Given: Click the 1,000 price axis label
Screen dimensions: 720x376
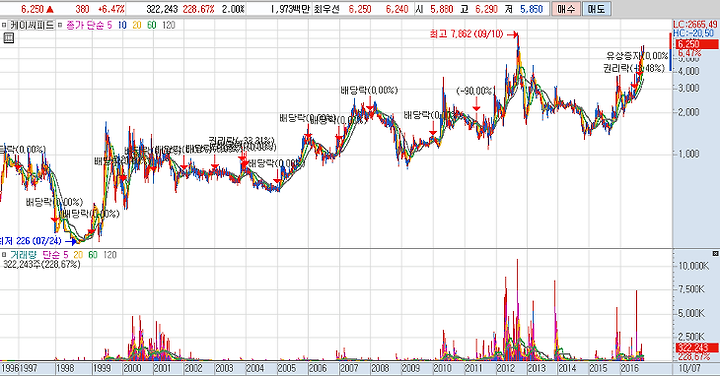Looking at the screenshot, I should click(x=689, y=154).
